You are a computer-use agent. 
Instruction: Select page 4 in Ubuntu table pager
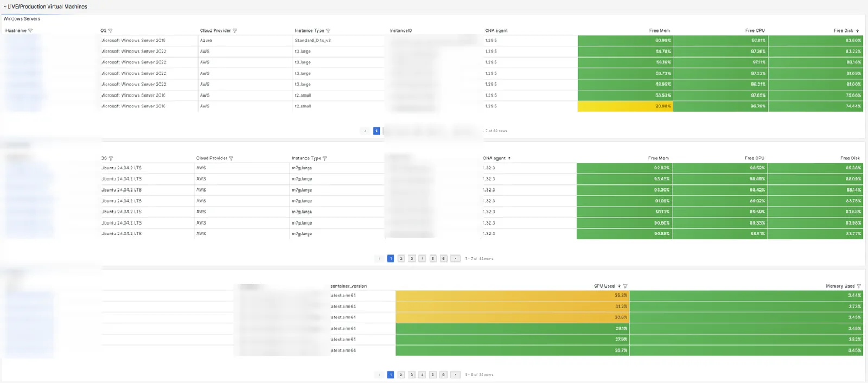pos(422,258)
